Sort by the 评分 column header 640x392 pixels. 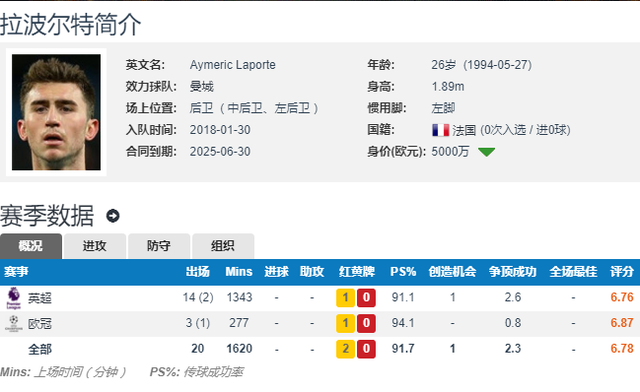coord(622,272)
